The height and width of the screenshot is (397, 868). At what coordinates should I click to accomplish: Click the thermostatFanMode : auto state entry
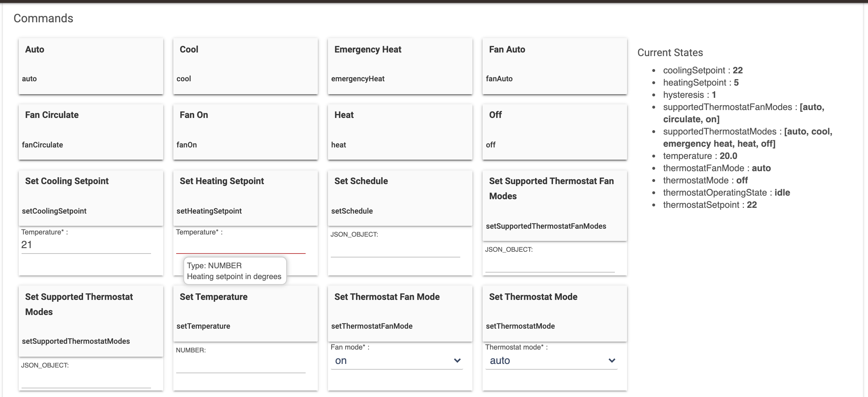(x=717, y=168)
